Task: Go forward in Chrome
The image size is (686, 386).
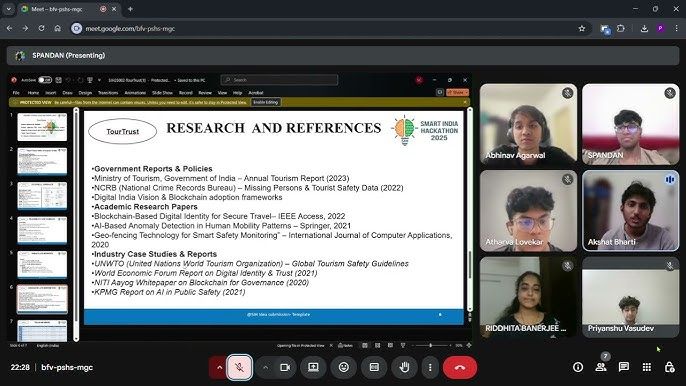Action: pos(25,28)
